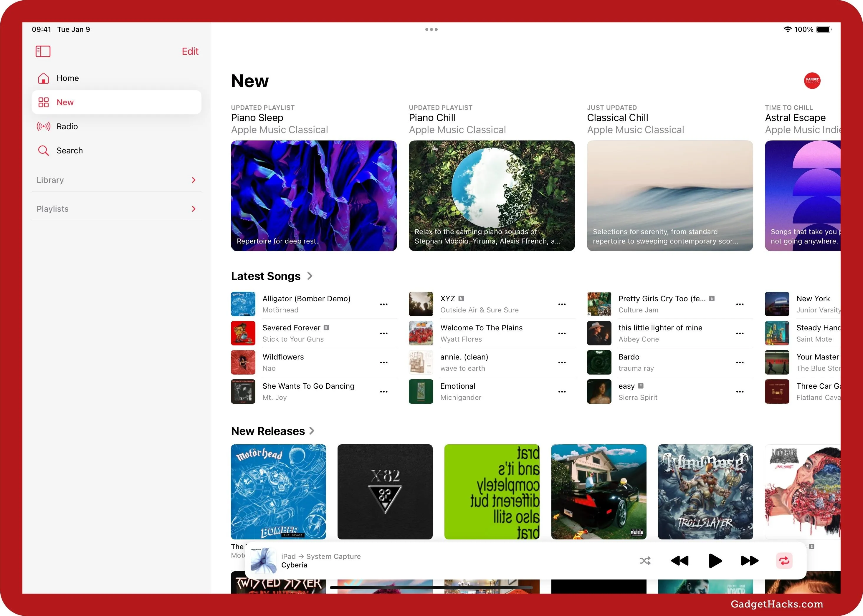Open New Releases chevron
Viewport: 863px width, 616px height.
312,430
